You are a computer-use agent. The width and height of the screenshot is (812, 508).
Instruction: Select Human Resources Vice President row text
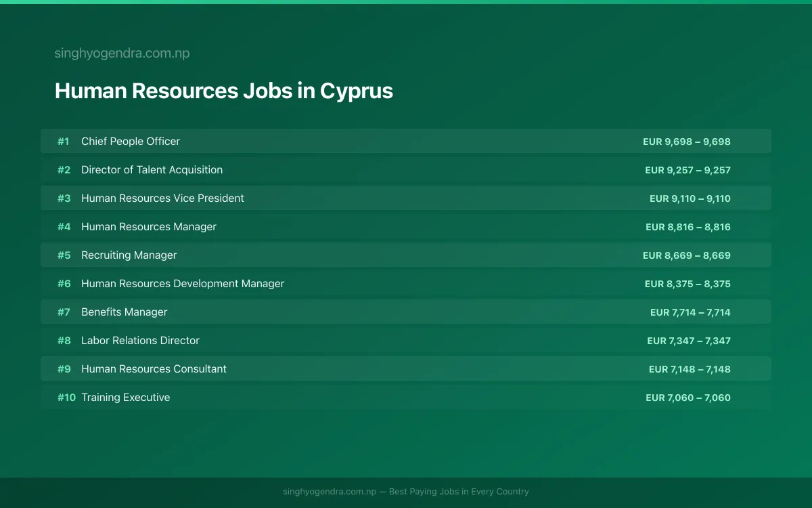[x=162, y=198]
